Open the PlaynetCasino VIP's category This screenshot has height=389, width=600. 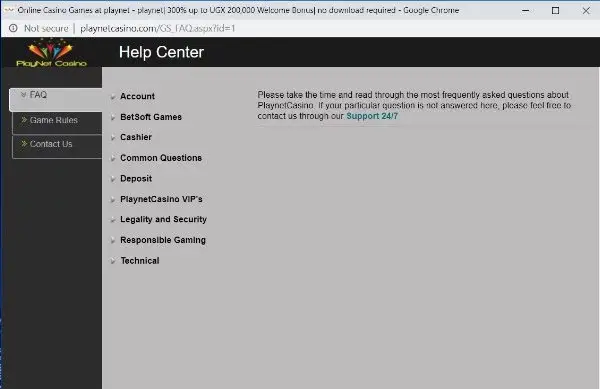pyautogui.click(x=161, y=199)
